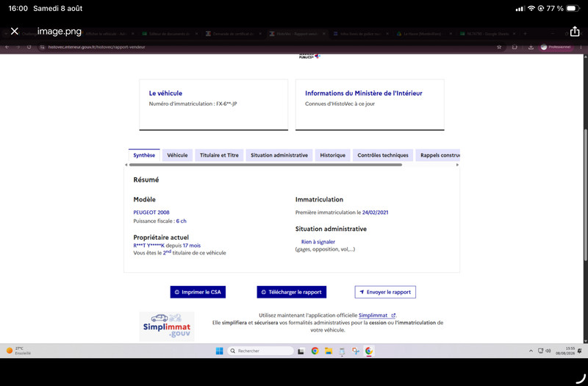This screenshot has height=386, width=588.
Task: Click the browser address bar URL
Action: point(96,47)
